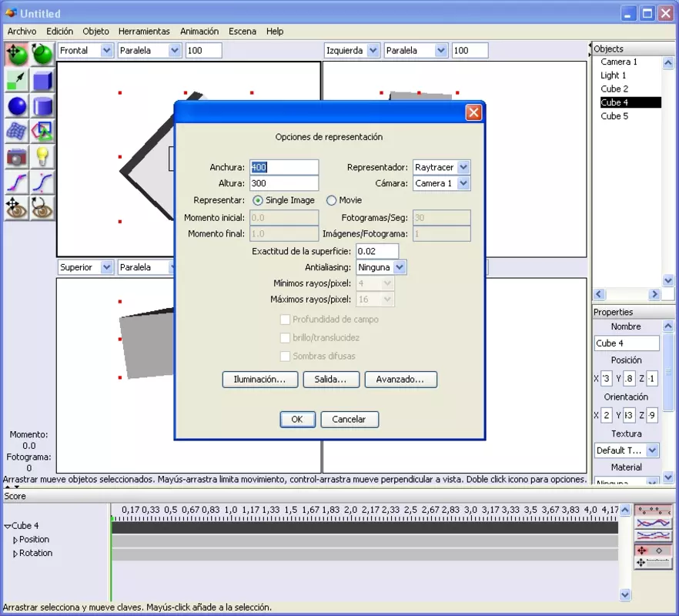Image resolution: width=679 pixels, height=616 pixels.
Task: Open the Cámara dropdown in dialog
Action: click(441, 183)
